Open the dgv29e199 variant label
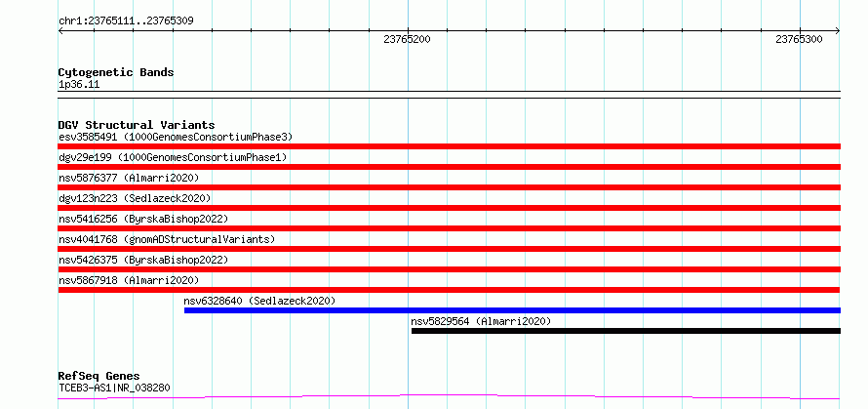This screenshot has width=868, height=409. (x=173, y=157)
